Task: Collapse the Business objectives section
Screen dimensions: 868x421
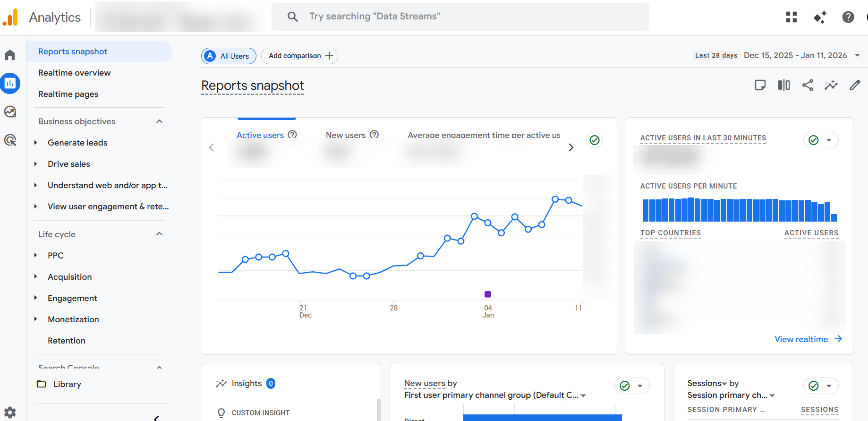Action: pos(159,121)
